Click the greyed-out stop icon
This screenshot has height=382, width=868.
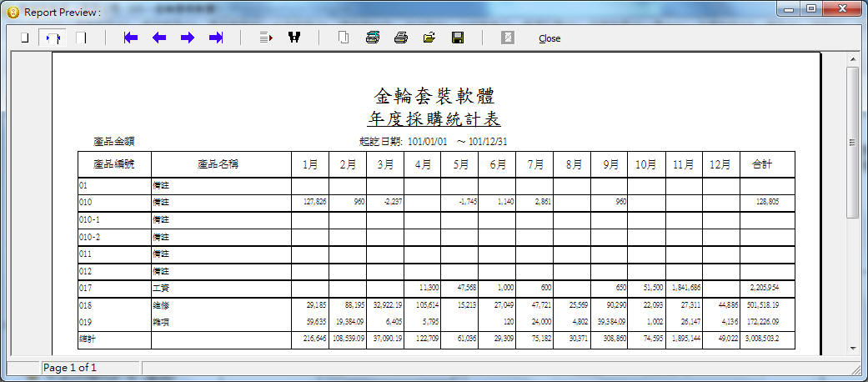point(507,38)
